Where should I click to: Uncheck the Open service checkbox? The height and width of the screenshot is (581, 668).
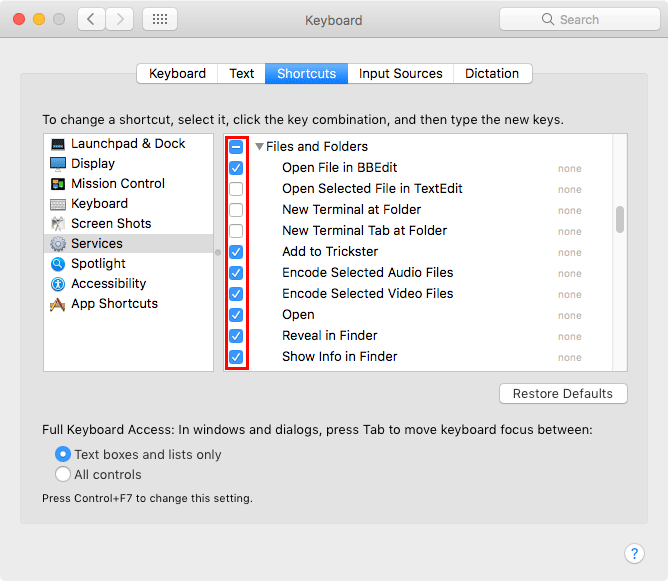click(236, 315)
